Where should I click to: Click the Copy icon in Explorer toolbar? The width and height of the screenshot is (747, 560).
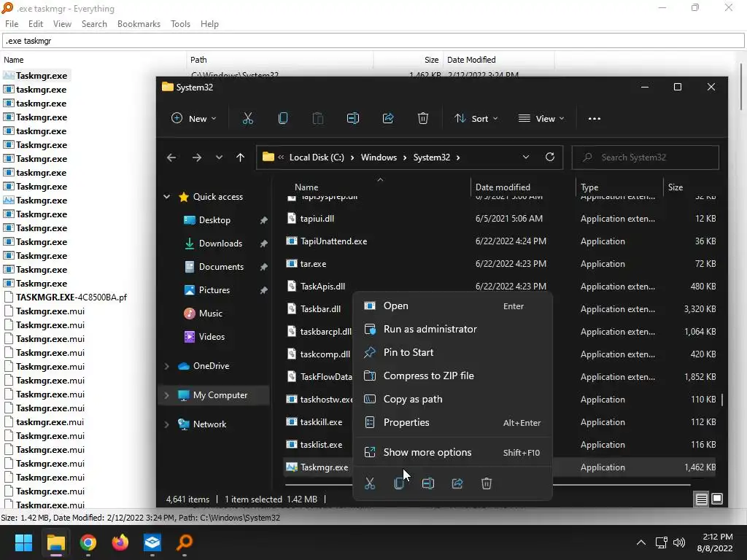[282, 119]
